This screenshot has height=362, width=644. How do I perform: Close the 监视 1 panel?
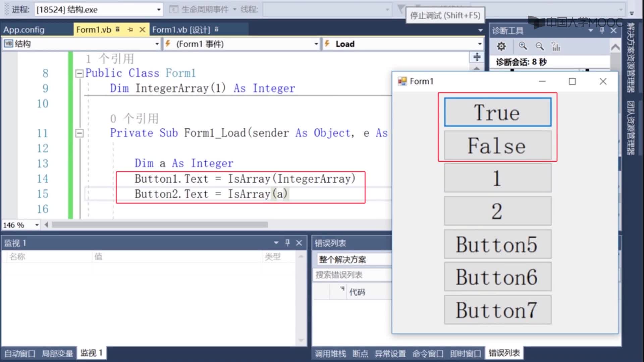[x=299, y=243]
